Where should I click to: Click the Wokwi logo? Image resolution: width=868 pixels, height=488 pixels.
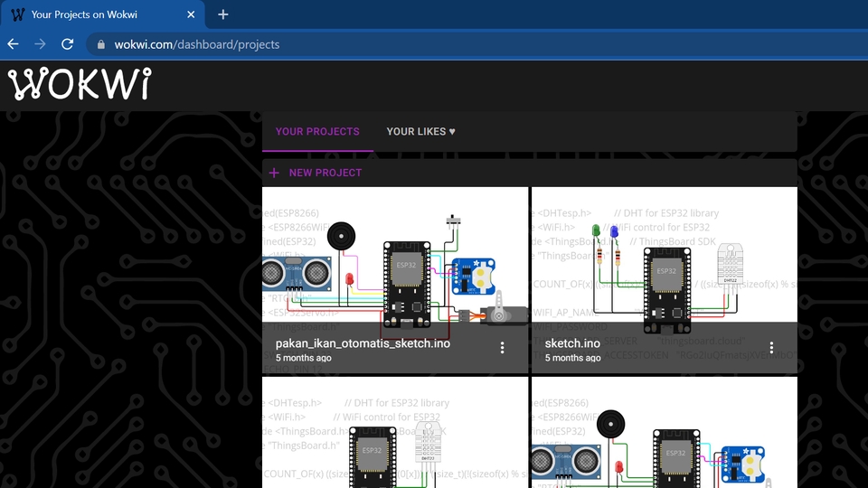(80, 84)
